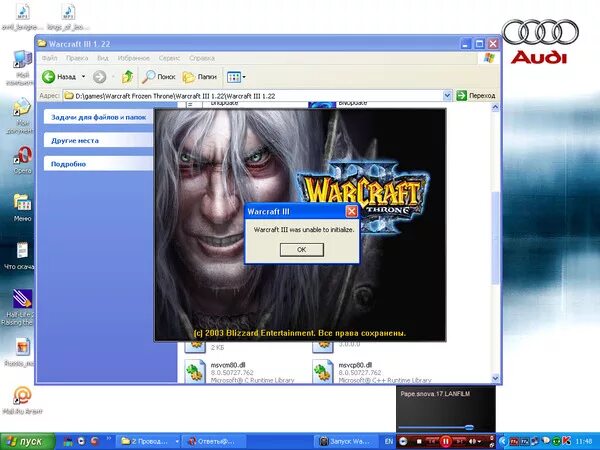Expand the Другие места panel
Image resolution: width=600 pixels, height=450 pixels.
[x=99, y=140]
